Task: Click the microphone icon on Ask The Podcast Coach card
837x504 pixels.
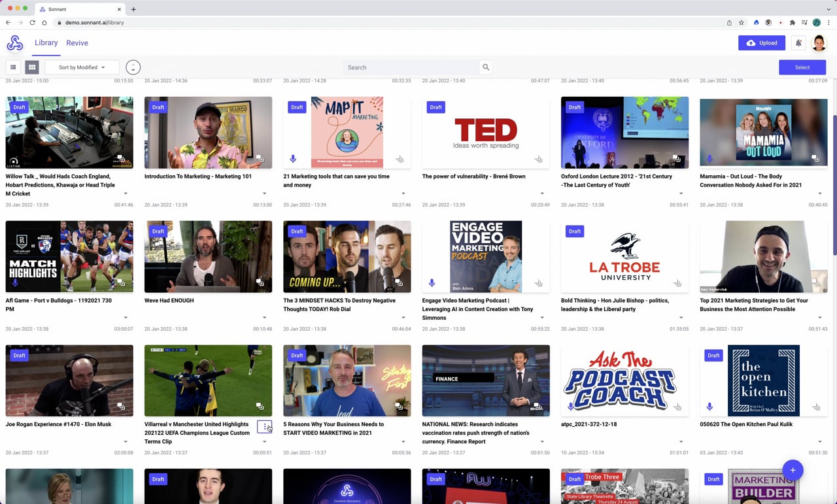Action: tap(571, 407)
